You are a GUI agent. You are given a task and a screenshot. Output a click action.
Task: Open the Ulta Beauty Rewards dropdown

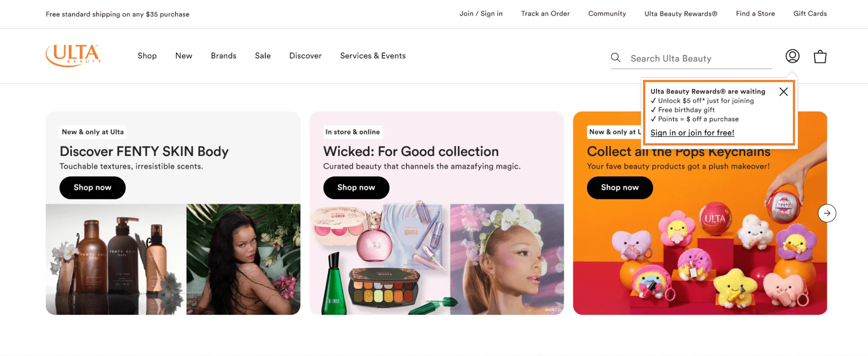680,13
